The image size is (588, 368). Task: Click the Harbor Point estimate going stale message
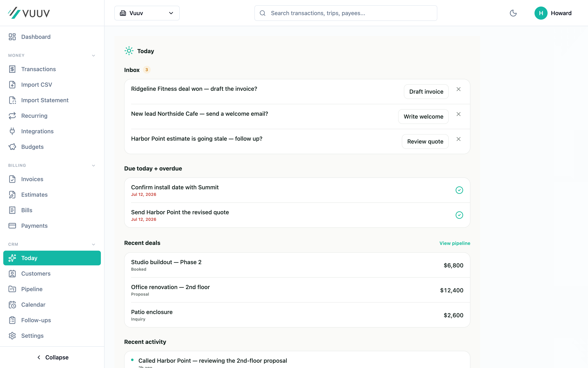197,139
